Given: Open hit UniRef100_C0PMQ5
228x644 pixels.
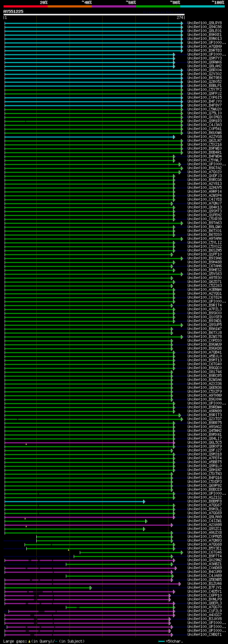Looking at the screenshot, I should [x=204, y=536].
